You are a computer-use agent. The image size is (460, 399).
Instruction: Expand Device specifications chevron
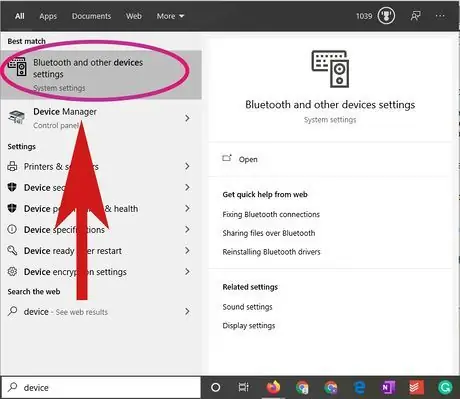187,229
